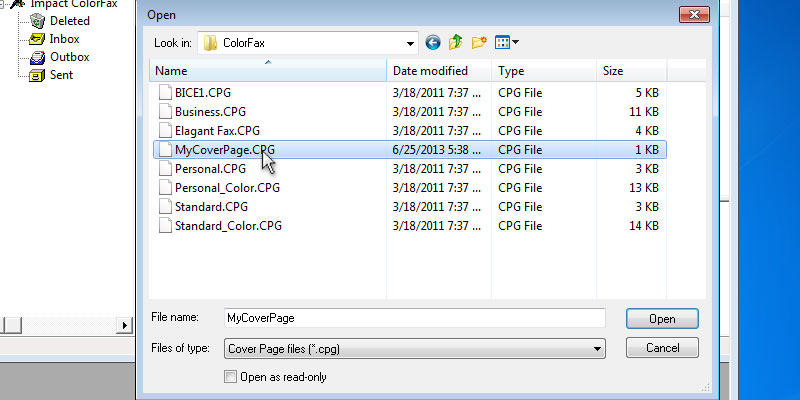Close the Open dialog

693,14
